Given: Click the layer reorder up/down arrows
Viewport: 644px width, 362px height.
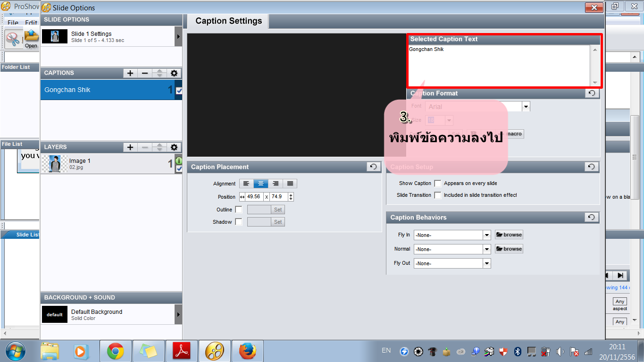Looking at the screenshot, I should (159, 147).
